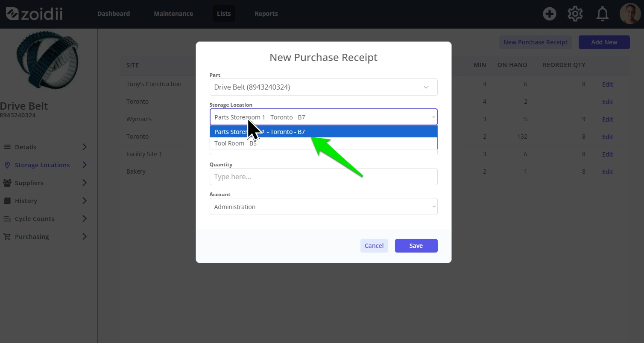The height and width of the screenshot is (343, 644).
Task: Click the History book icon
Action: click(x=7, y=201)
